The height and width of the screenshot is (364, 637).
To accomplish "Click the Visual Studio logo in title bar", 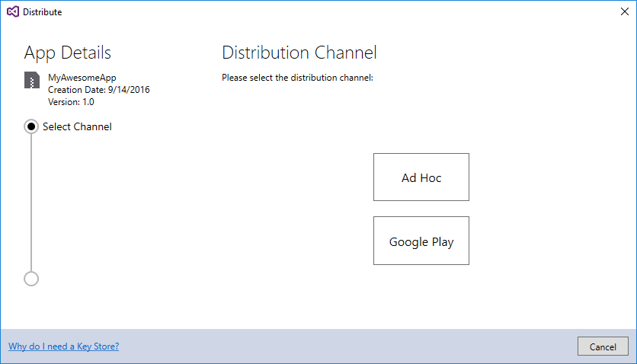I will tap(13, 11).
